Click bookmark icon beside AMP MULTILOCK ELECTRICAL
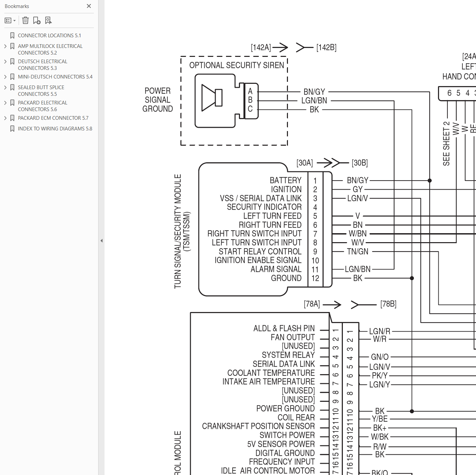476x475 pixels. pyautogui.click(x=12, y=46)
